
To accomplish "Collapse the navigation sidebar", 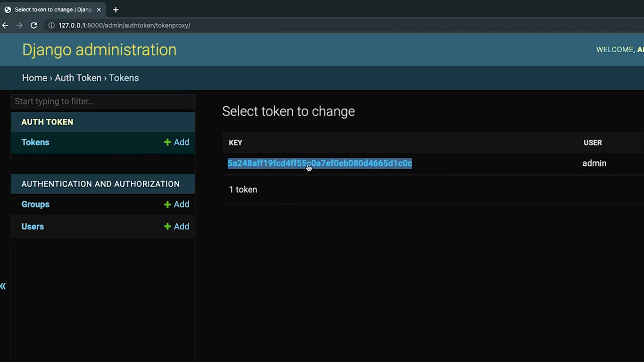I will point(3,286).
